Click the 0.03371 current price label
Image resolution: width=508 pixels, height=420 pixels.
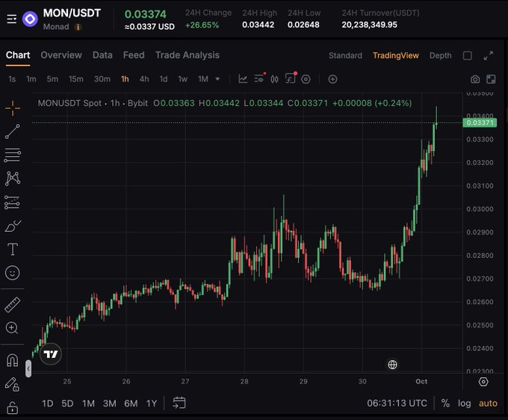480,123
